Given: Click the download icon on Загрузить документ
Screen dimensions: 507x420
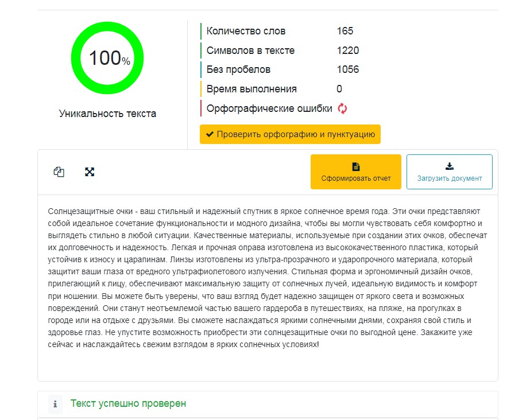Looking at the screenshot, I should pos(450,166).
